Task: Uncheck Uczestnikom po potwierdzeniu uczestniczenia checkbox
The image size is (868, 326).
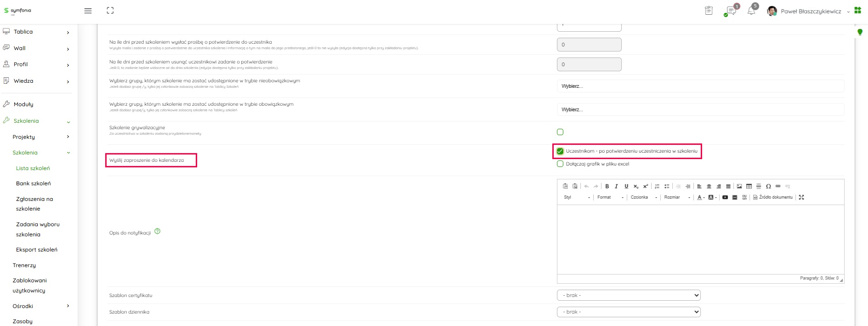Action: click(x=560, y=151)
